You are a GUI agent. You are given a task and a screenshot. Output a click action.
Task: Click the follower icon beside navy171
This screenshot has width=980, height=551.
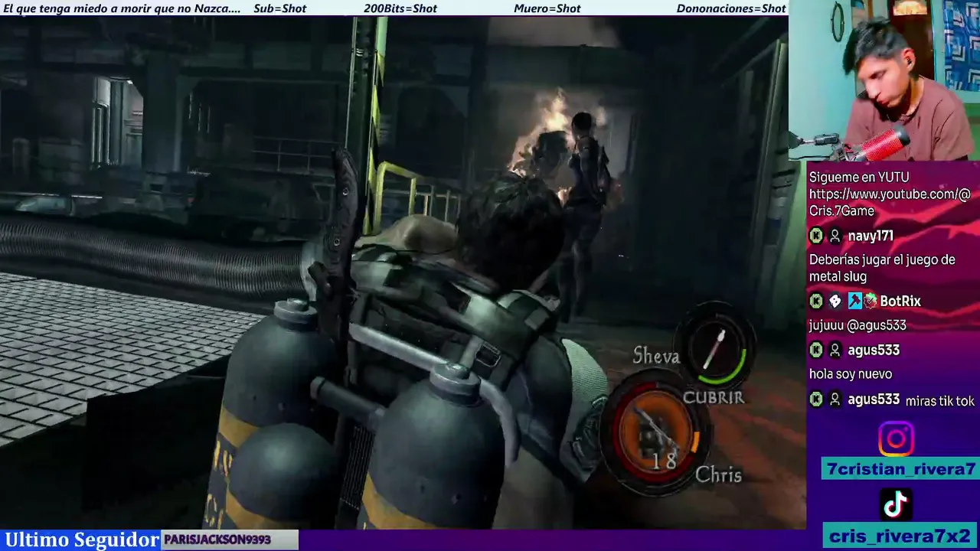(x=835, y=236)
